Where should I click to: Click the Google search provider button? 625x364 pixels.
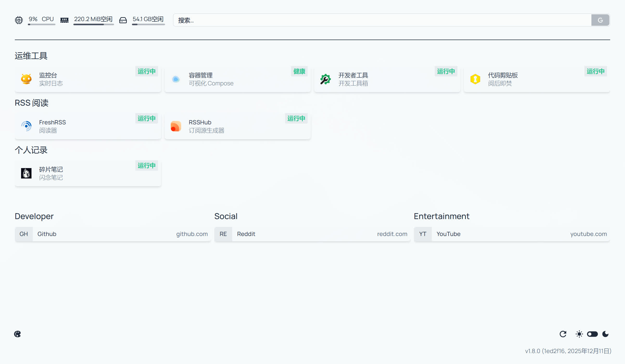pyautogui.click(x=600, y=20)
